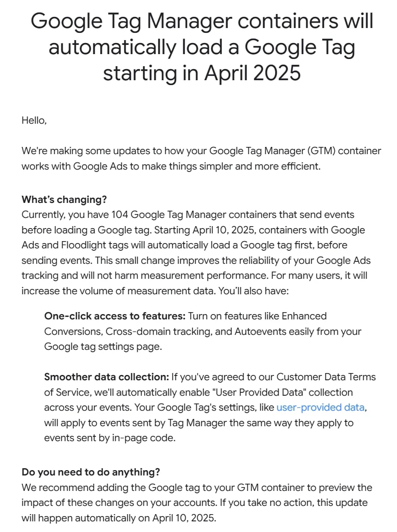This screenshot has width=397, height=532.
Task: Select the Do you need to do anything? heading
Action: (91, 472)
